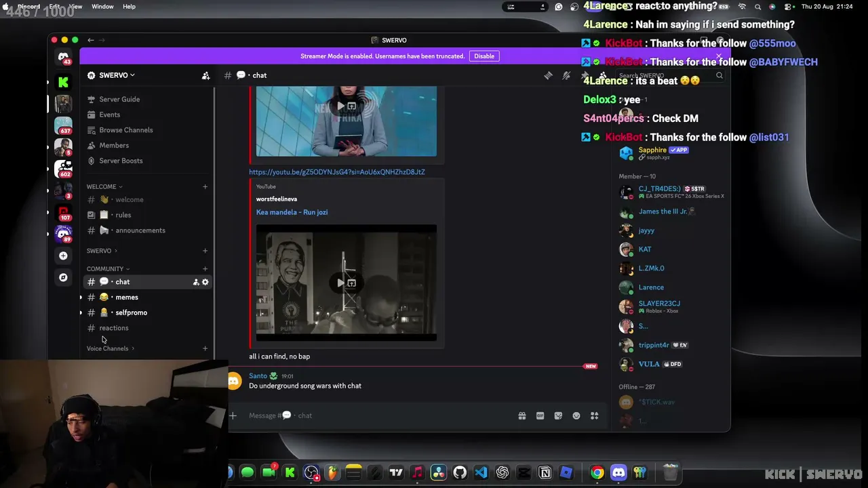Expand the Voice Channels category
This screenshot has height=488, width=868.
point(111,348)
